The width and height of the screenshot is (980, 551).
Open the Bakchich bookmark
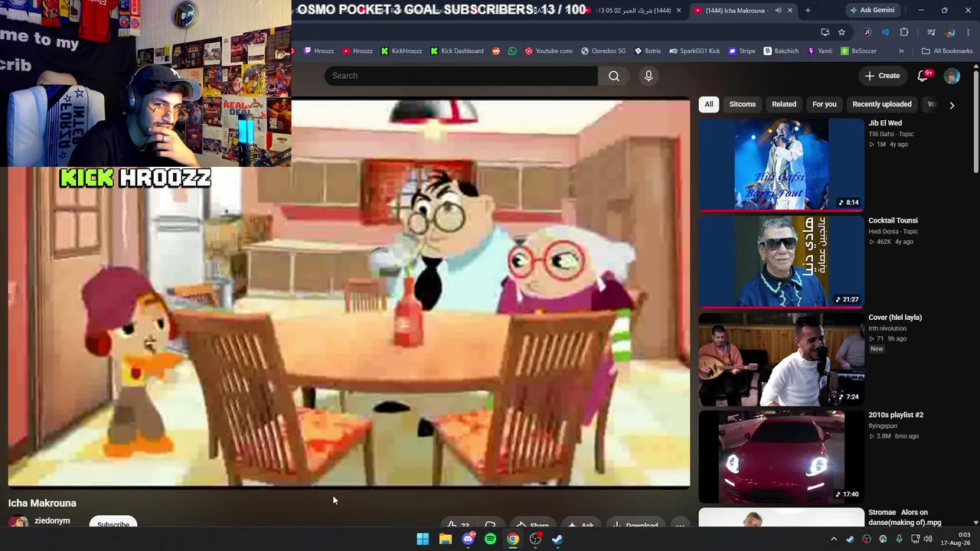(781, 51)
